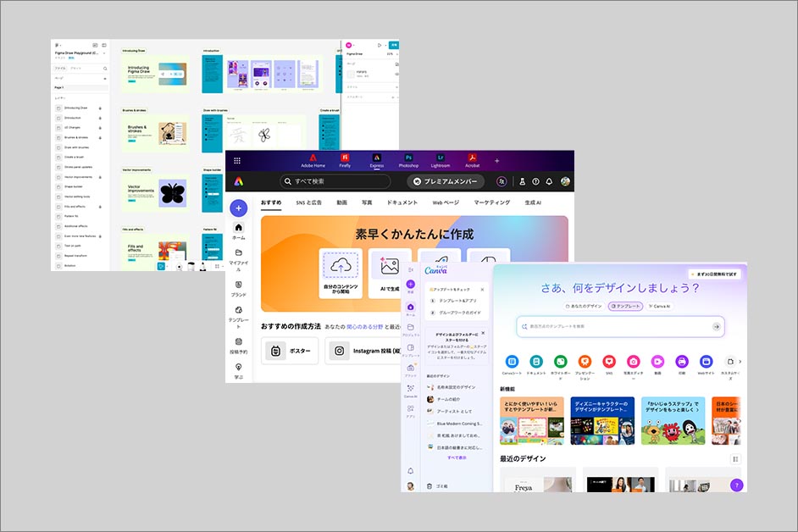Viewport: 798px width, 532px height.
Task: Select the テンプレート pill in Canva
Action: 624,306
